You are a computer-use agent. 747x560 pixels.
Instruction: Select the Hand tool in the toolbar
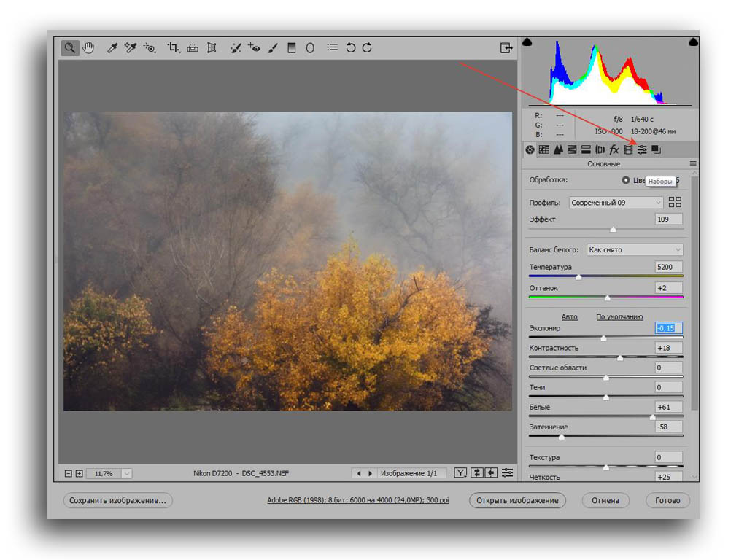(88, 48)
